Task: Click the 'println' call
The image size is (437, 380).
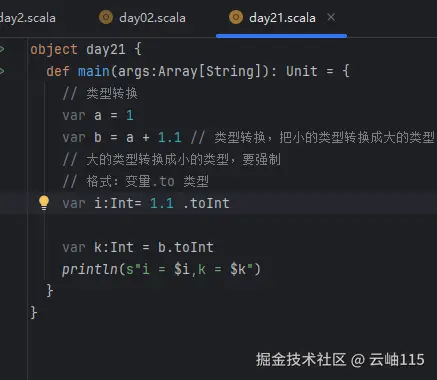Action: click(x=90, y=269)
